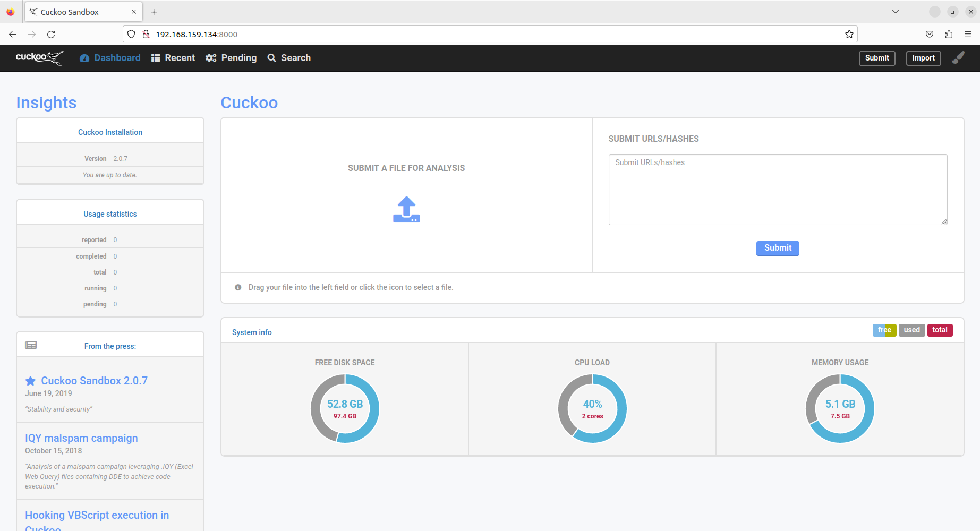Bookmark page with the star icon

pos(849,34)
